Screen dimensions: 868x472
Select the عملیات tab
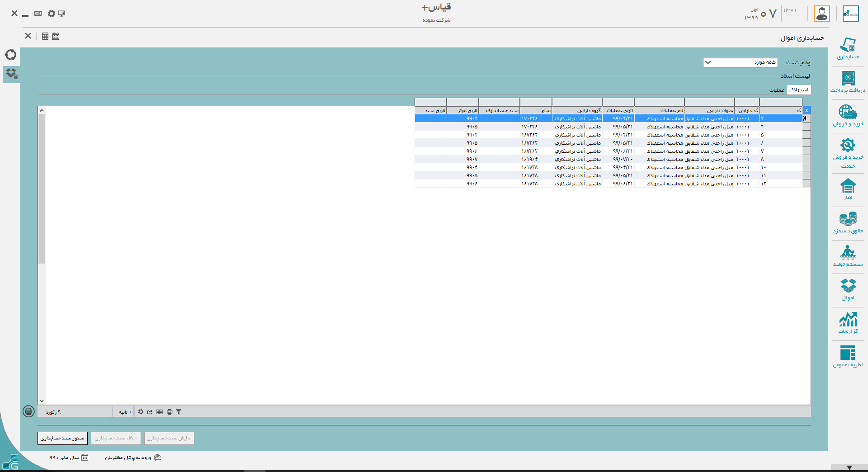[777, 90]
